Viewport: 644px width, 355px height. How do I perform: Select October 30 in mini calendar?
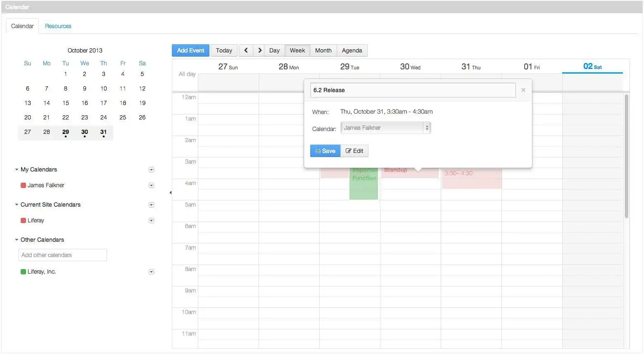tap(85, 132)
